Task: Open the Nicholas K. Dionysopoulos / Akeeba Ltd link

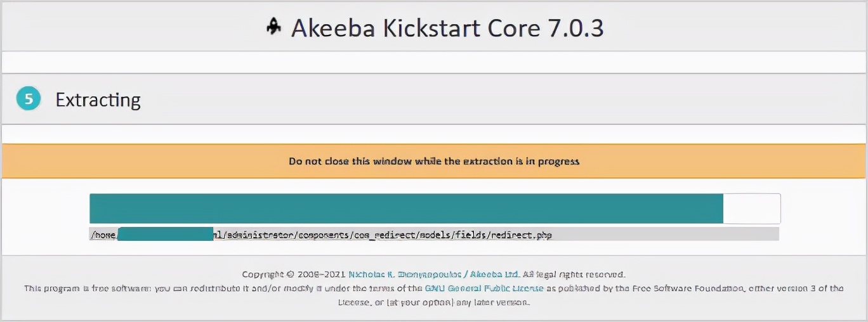Action: 434,274
